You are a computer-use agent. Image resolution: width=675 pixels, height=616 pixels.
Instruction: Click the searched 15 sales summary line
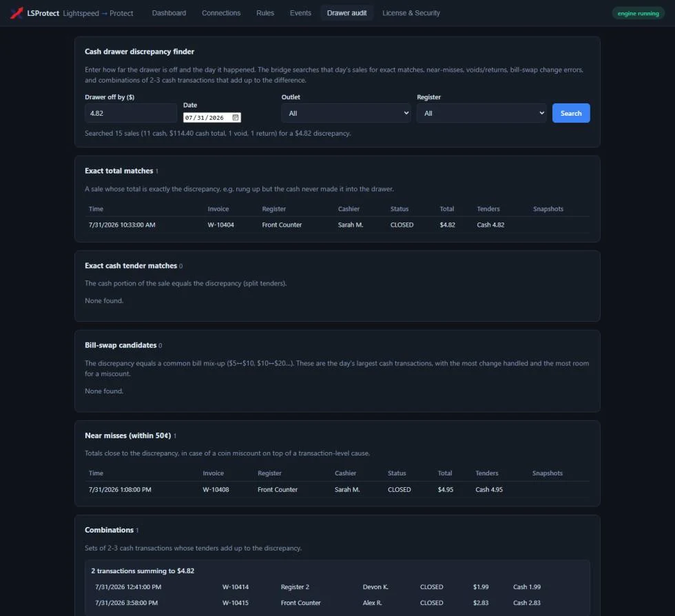218,134
